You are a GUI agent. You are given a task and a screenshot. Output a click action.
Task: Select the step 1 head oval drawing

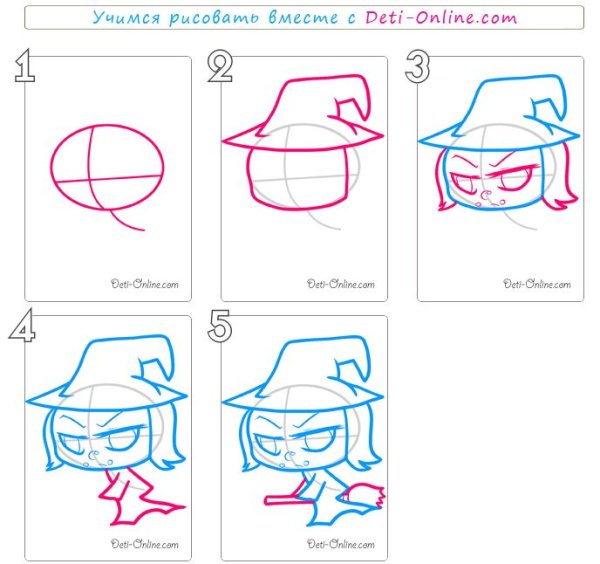click(x=107, y=167)
